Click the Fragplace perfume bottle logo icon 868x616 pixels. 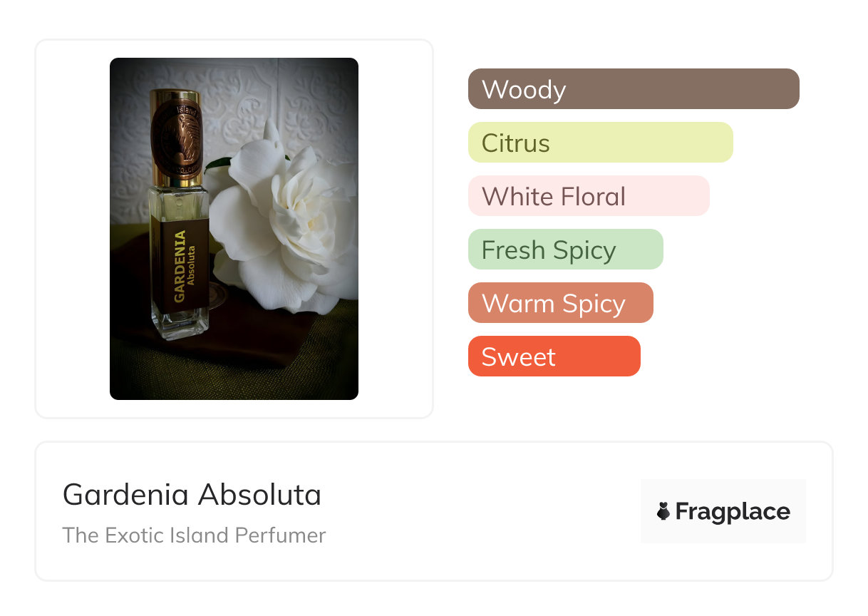click(663, 511)
